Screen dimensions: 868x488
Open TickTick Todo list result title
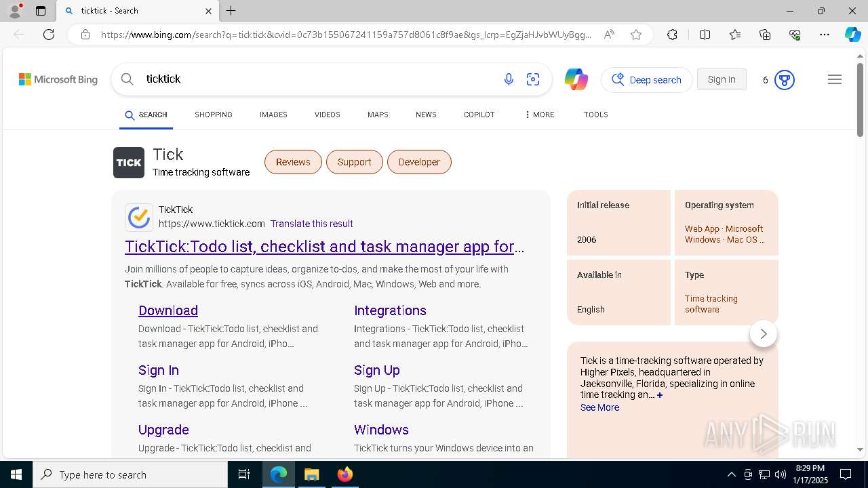pyautogui.click(x=325, y=247)
